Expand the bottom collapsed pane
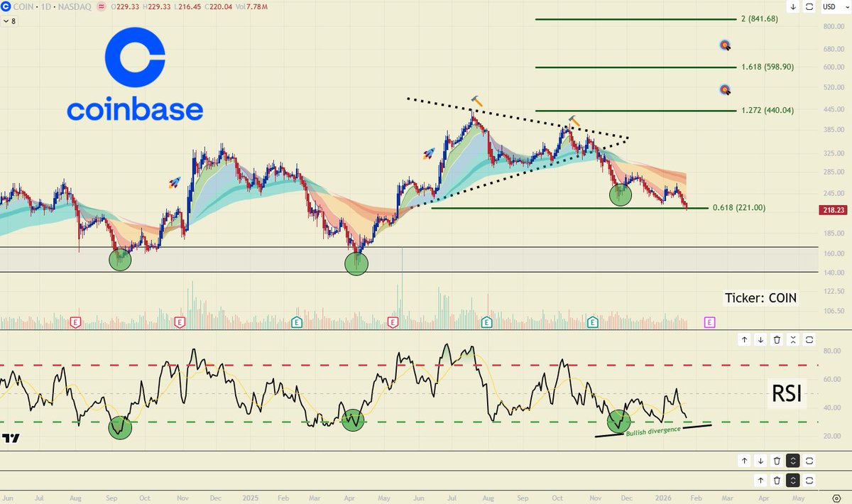Image resolution: width=852 pixels, height=504 pixels. (793, 481)
